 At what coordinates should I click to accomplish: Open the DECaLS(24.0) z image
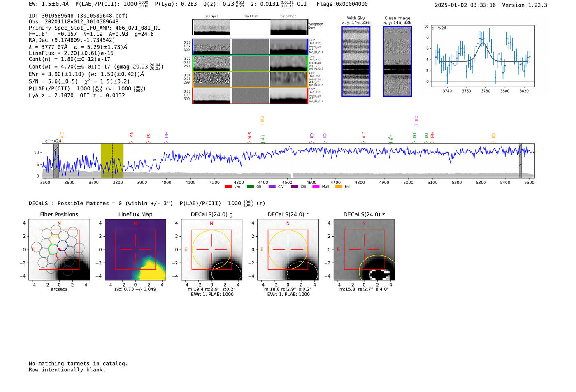364,250
